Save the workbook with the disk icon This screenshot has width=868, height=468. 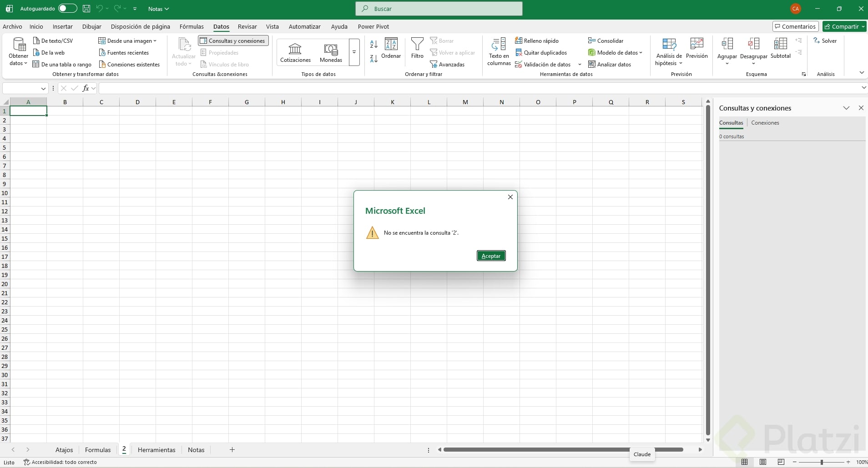[x=86, y=9]
